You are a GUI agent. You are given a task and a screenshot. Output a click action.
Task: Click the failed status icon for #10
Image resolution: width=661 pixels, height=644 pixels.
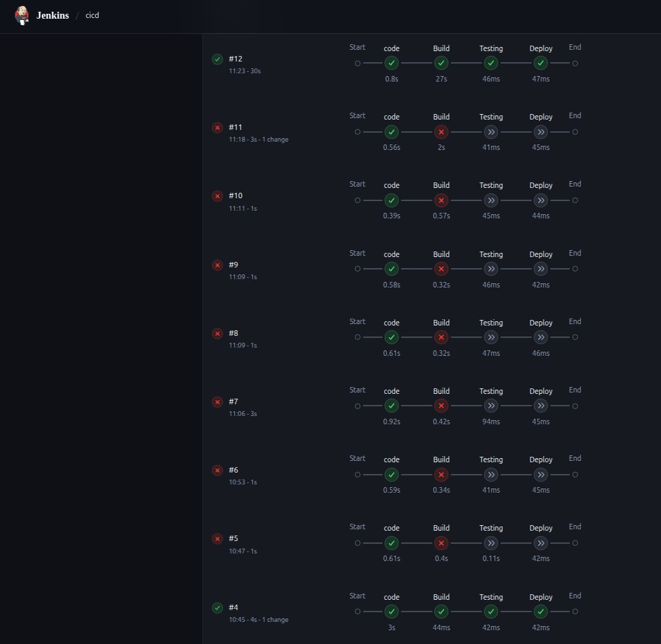[218, 196]
